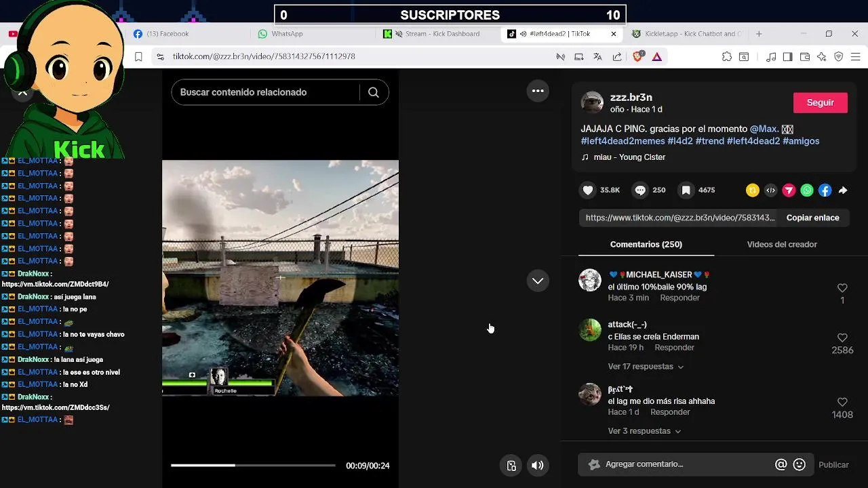
Task: Open the #amigos hashtag
Action: coord(801,141)
